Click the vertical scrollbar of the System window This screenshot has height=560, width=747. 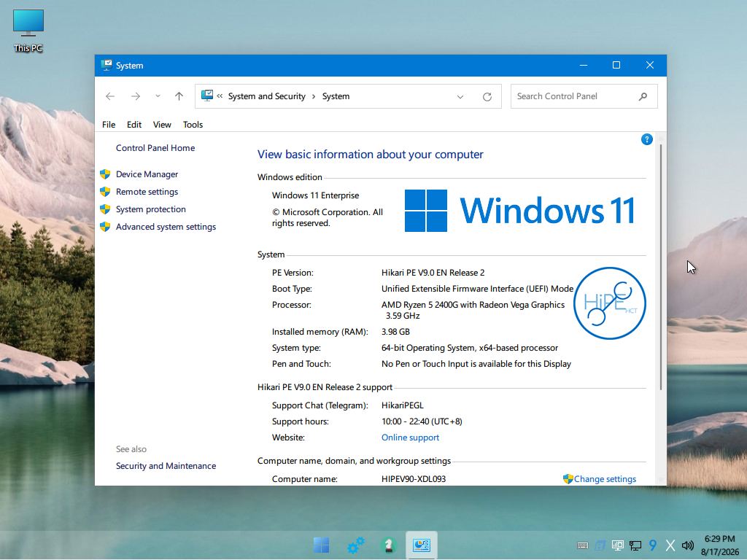pyautogui.click(x=661, y=267)
